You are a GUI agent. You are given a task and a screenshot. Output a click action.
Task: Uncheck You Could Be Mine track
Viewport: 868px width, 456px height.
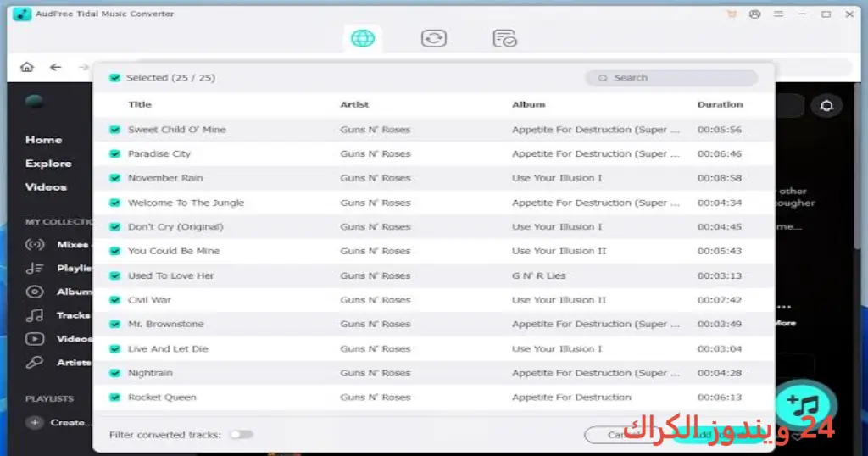coord(114,251)
